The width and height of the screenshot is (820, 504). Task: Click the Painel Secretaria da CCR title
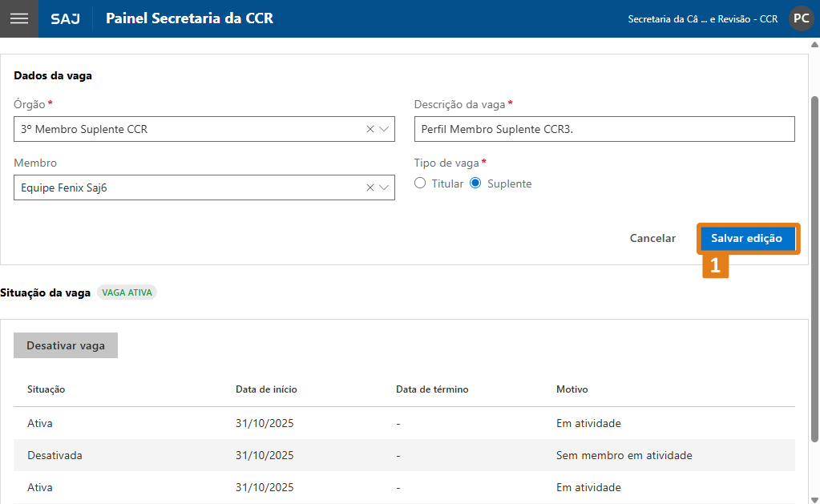pos(189,18)
